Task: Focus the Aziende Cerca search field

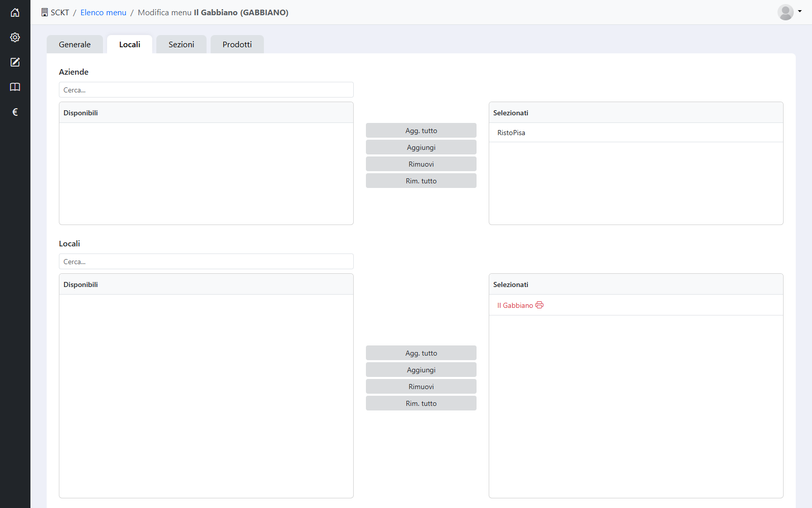Action: point(206,90)
